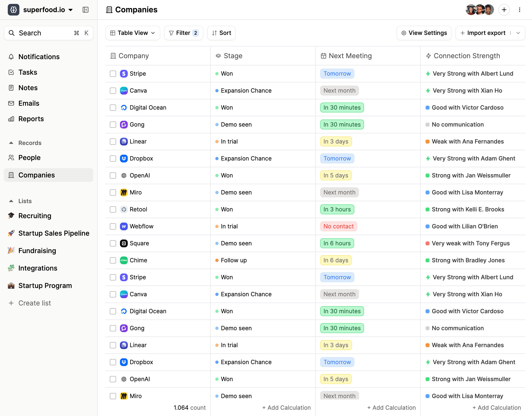Click the Webflow logo icon

tap(124, 226)
